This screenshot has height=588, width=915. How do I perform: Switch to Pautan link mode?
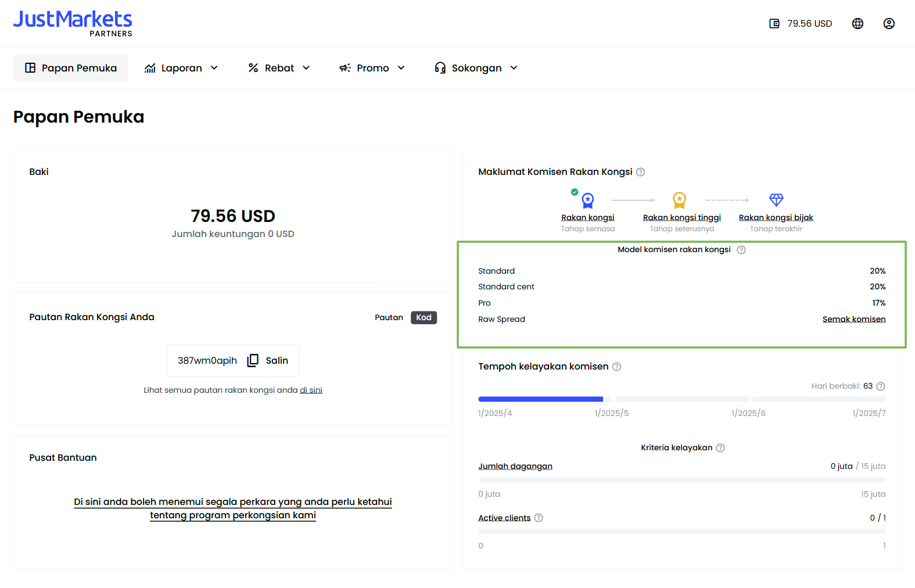389,318
